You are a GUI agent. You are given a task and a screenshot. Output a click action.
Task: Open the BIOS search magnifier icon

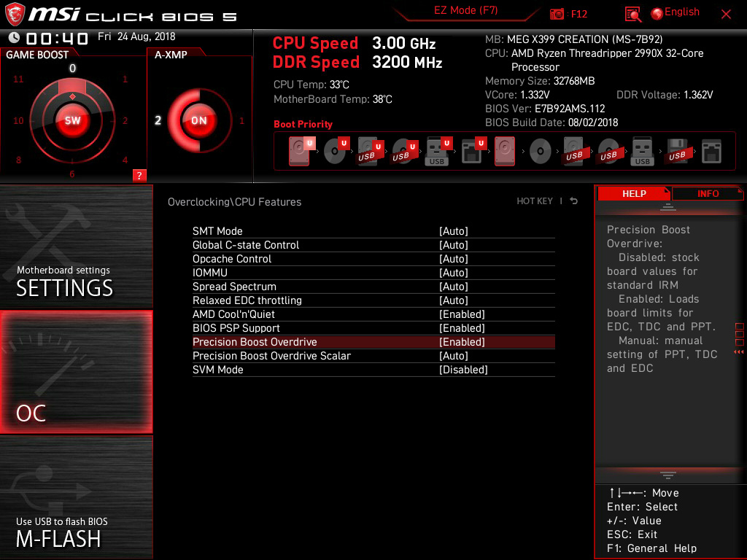632,15
